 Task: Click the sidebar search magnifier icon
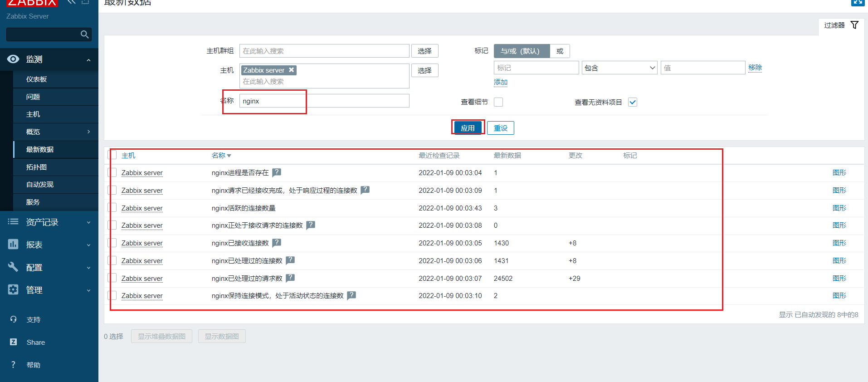[84, 34]
